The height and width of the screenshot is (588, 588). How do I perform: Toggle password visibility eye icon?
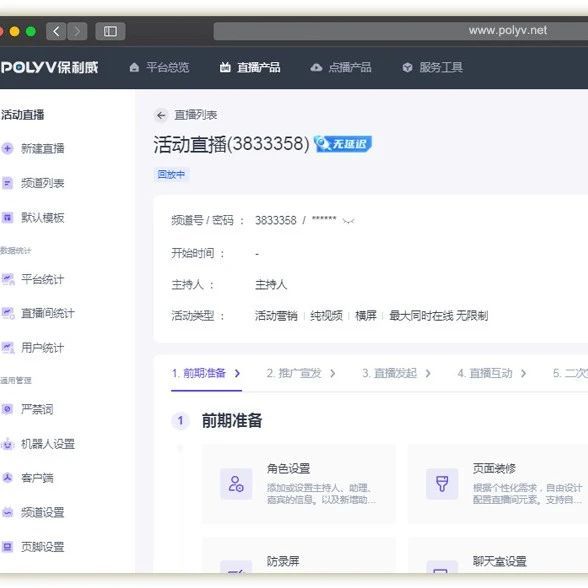(348, 220)
